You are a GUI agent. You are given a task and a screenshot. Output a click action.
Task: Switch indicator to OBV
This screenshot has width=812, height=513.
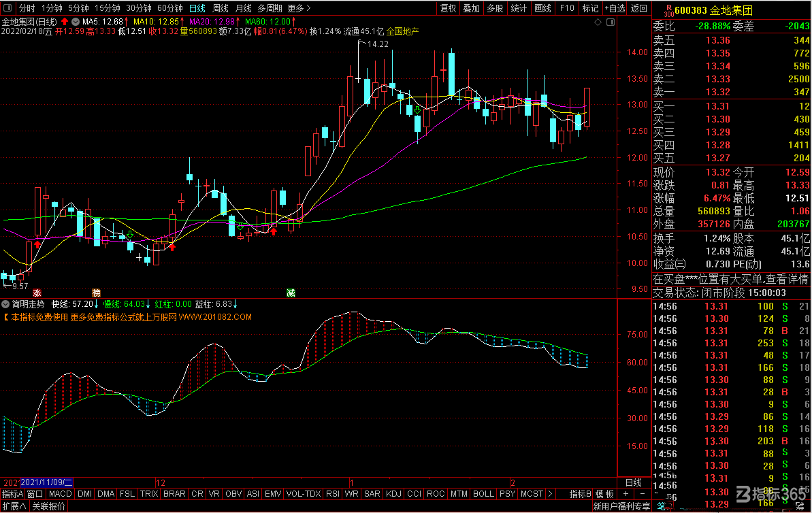tap(233, 494)
